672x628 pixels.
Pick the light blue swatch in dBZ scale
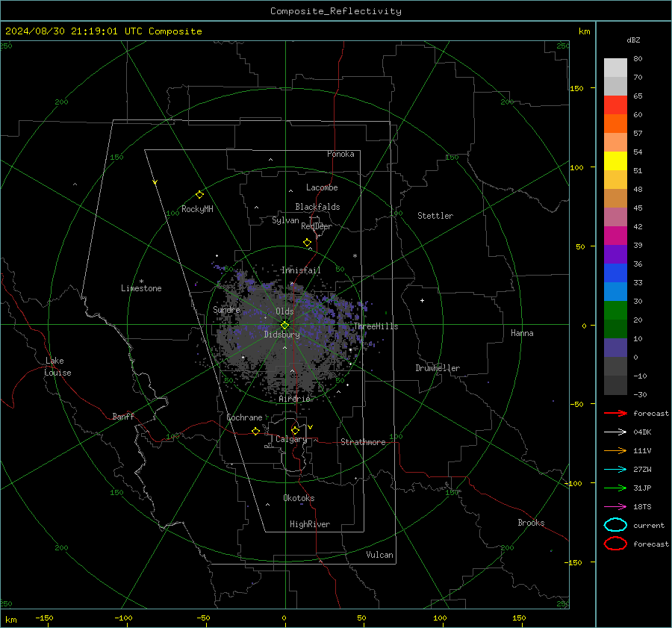point(615,292)
